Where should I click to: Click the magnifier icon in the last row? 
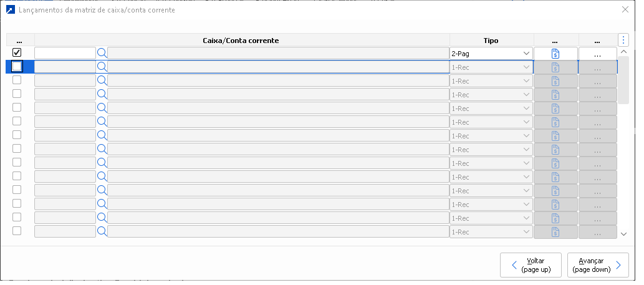pyautogui.click(x=102, y=231)
